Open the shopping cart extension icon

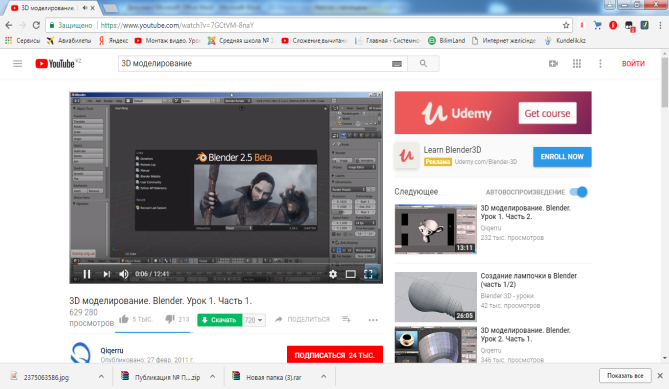coord(597,26)
